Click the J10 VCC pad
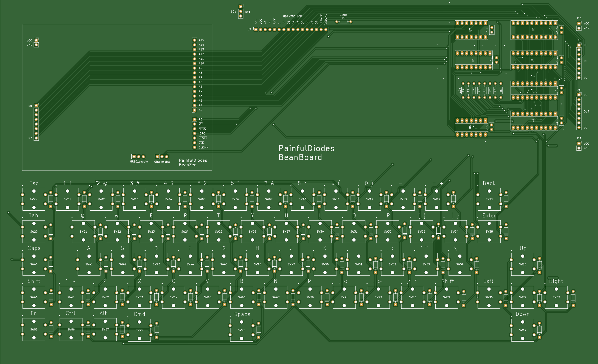598x364 pixels. tap(580, 24)
